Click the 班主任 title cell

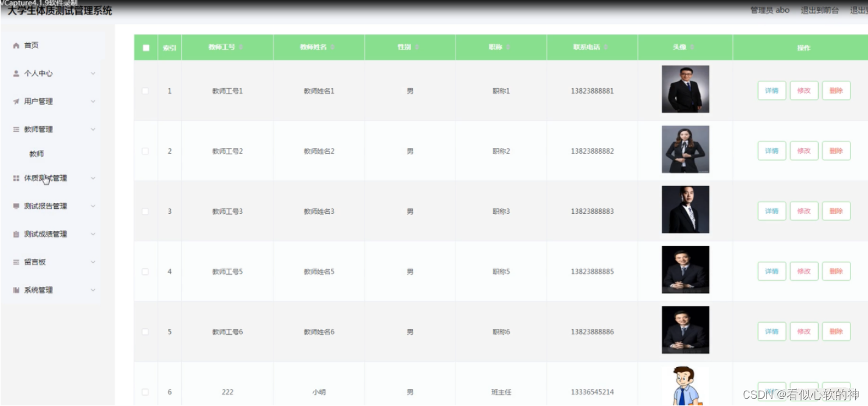(x=501, y=392)
